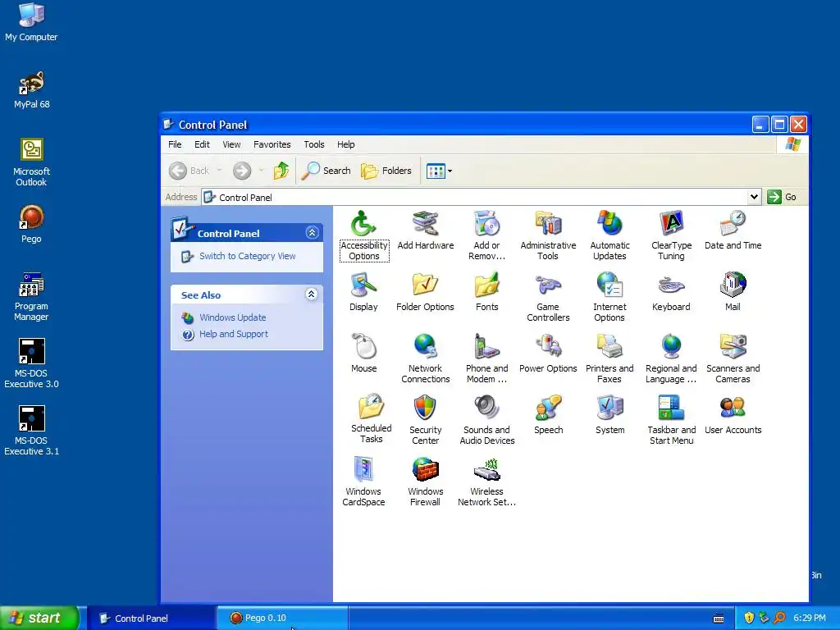The width and height of the screenshot is (840, 630).
Task: Select MS-DOS Executive 3.0 shortcut
Action: [31, 363]
